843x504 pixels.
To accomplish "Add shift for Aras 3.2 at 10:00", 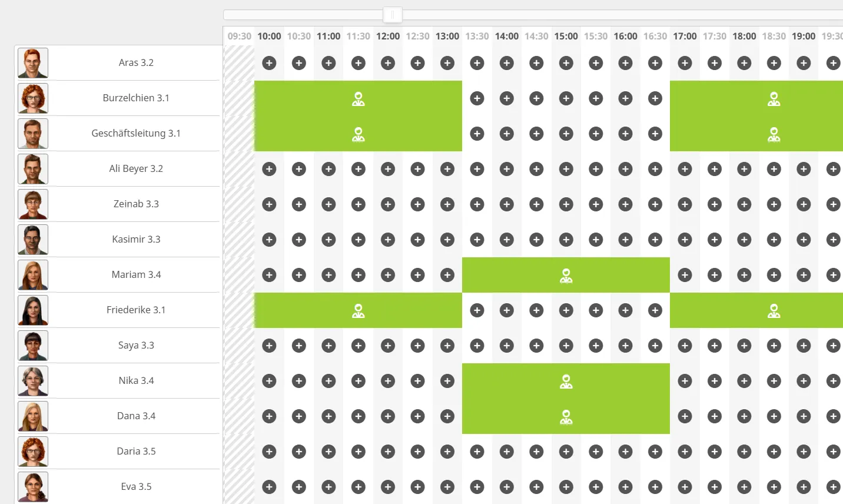I will pyautogui.click(x=269, y=63).
